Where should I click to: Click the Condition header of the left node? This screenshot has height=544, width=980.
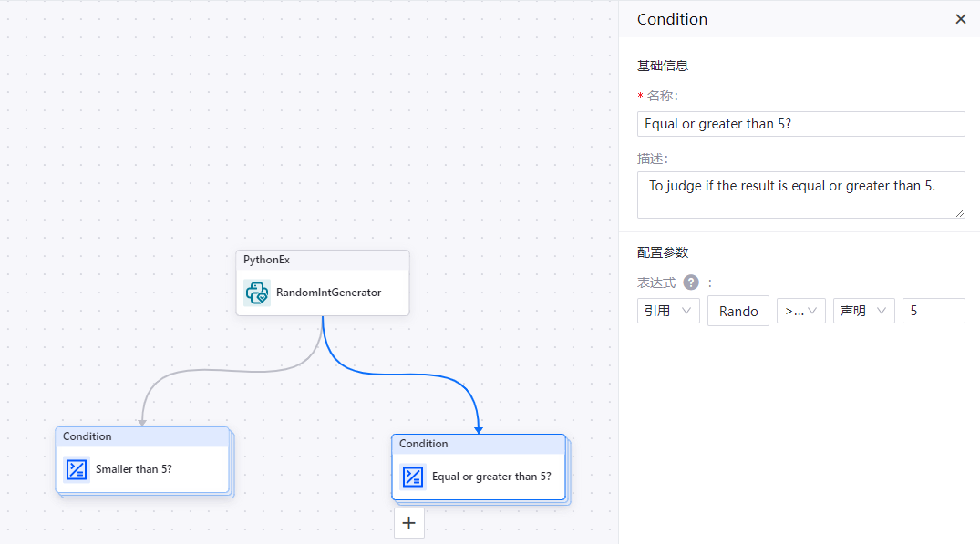[x=141, y=436]
